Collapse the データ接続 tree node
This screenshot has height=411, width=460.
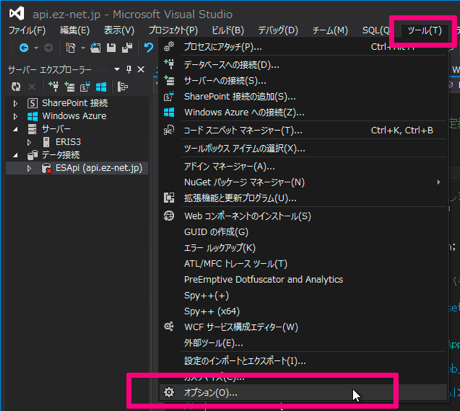[x=15, y=155]
